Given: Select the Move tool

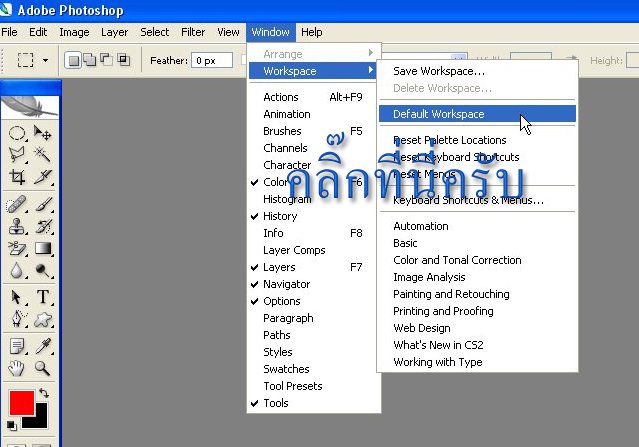Looking at the screenshot, I should (42, 133).
